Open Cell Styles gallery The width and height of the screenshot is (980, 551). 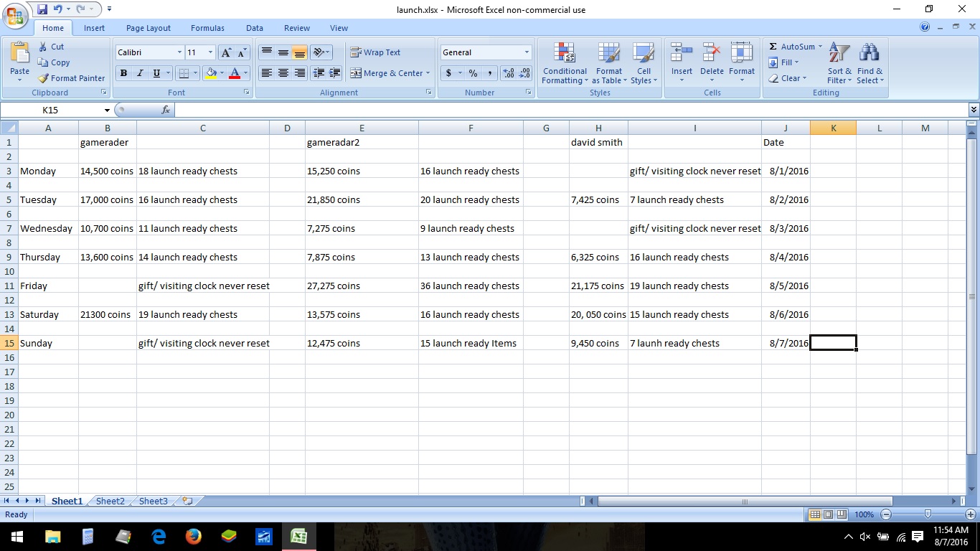644,63
